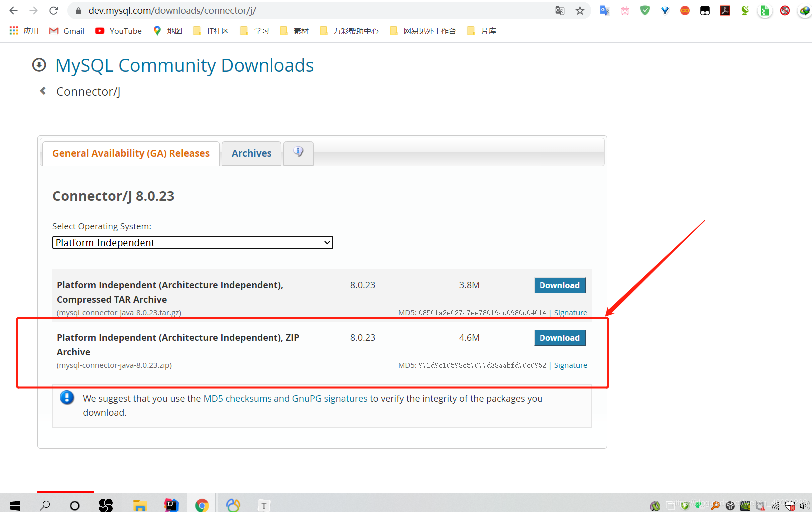Open the 应用 apps shortcut
The image size is (812, 512).
pos(24,31)
